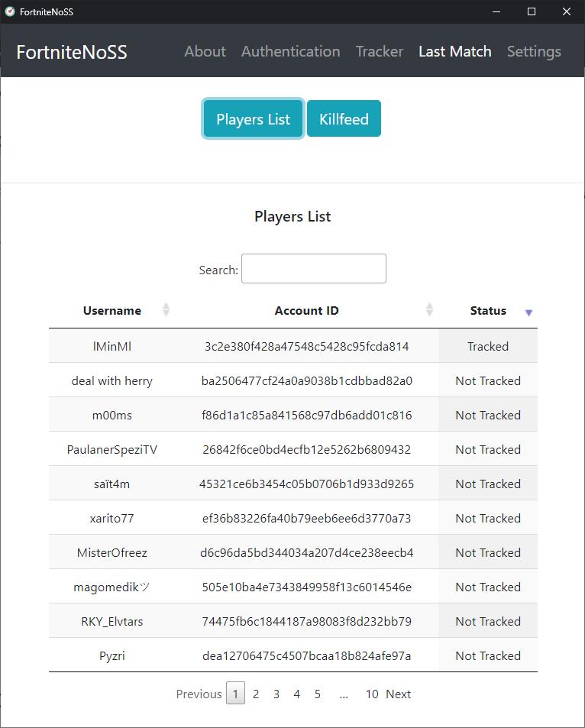Click account ID 74475fb6c1844187a98083f8d232bb79
The height and width of the screenshot is (728, 585).
(x=306, y=621)
